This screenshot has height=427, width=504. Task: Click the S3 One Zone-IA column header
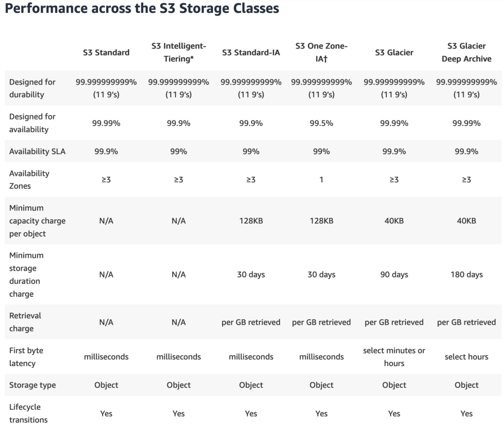tap(321, 52)
